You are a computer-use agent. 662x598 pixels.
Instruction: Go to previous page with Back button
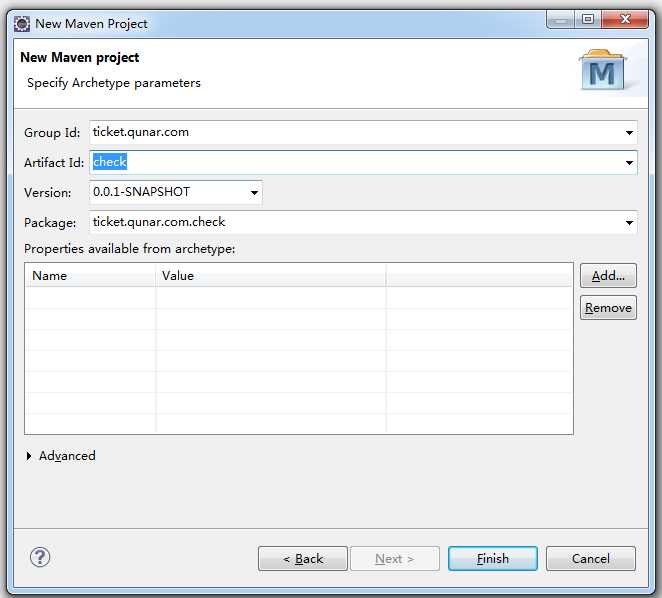(303, 559)
